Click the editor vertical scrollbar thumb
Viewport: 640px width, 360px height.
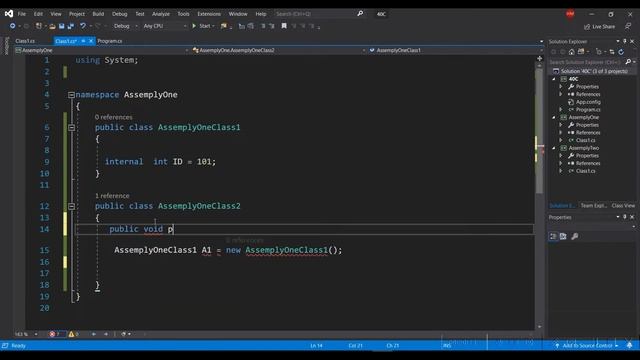tap(540, 130)
